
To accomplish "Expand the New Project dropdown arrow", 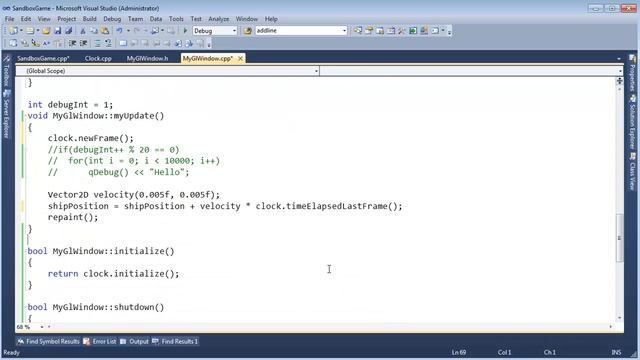I will [x=21, y=31].
